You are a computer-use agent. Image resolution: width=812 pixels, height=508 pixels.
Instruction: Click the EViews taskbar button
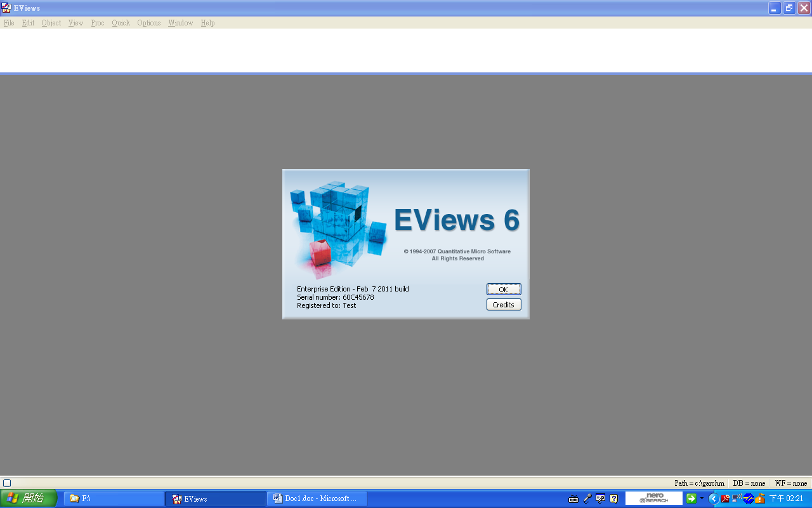coord(216,498)
